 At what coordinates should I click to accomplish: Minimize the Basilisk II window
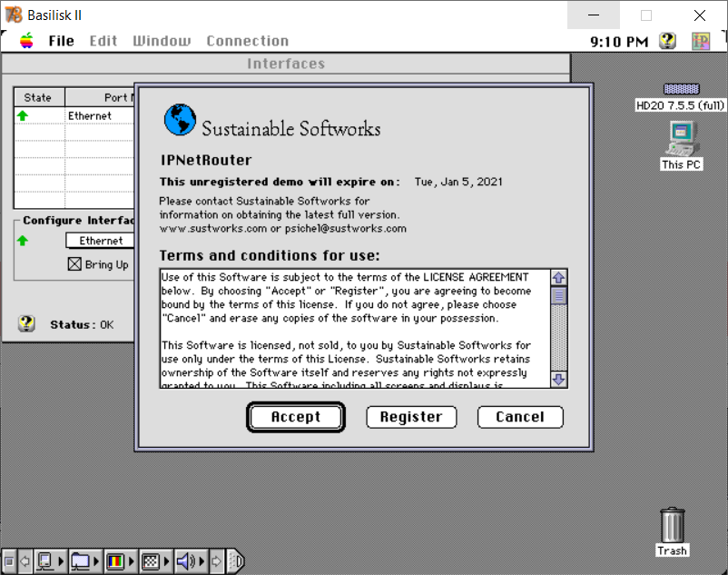594,15
